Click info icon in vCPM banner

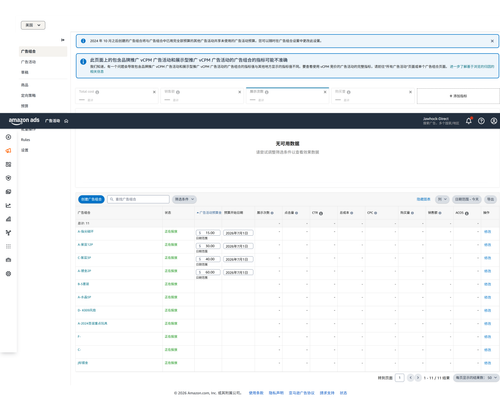point(83,61)
